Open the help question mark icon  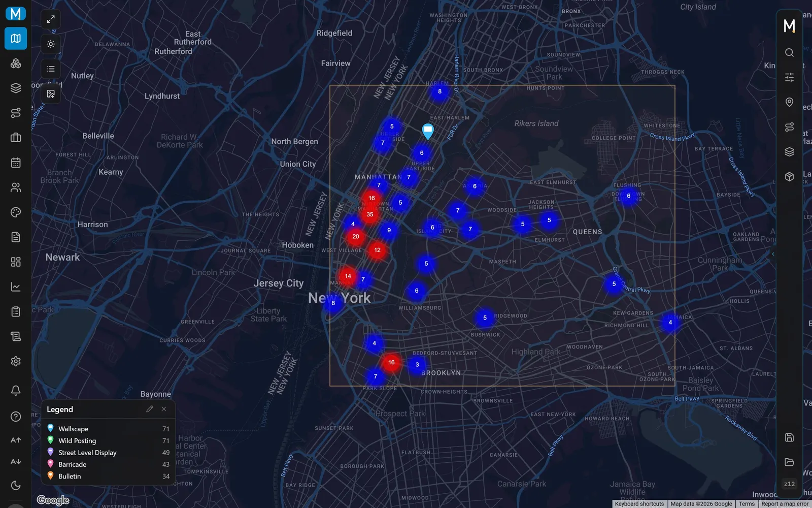point(16,417)
